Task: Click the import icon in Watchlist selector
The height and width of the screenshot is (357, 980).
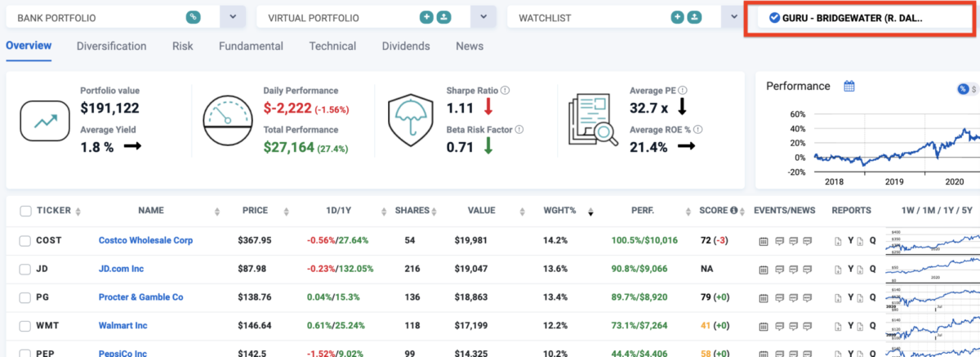Action: [x=693, y=16]
